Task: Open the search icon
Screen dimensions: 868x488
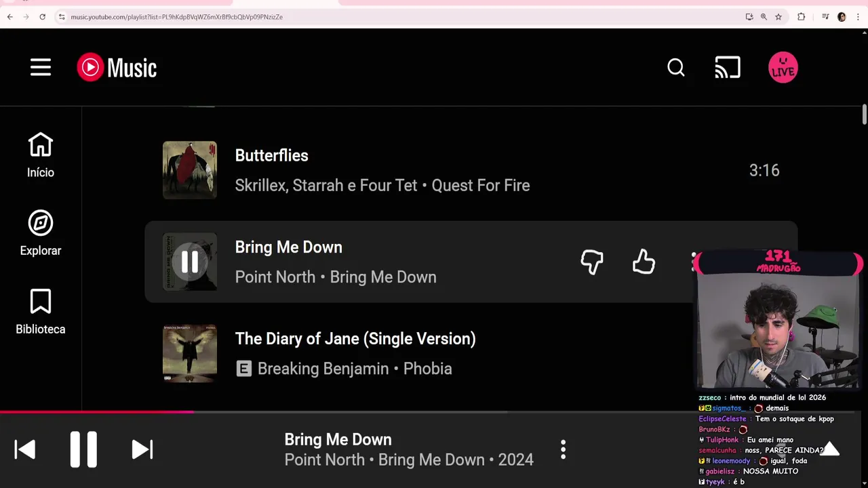Action: [x=676, y=68]
